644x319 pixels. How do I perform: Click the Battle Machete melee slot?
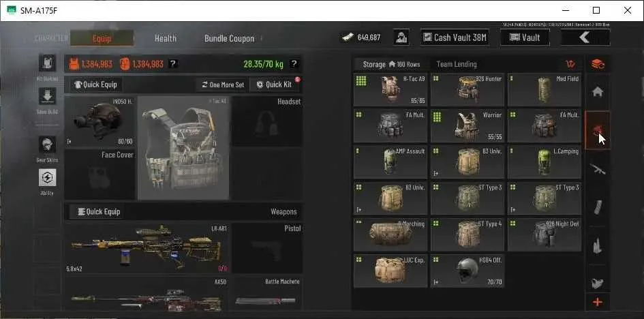tap(267, 294)
